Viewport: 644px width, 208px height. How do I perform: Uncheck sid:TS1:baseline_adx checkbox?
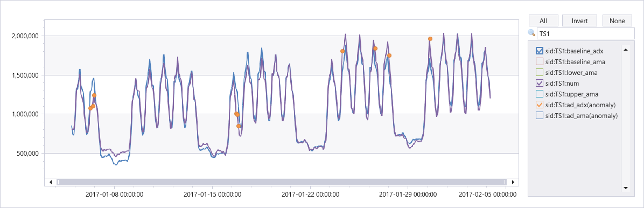click(540, 51)
